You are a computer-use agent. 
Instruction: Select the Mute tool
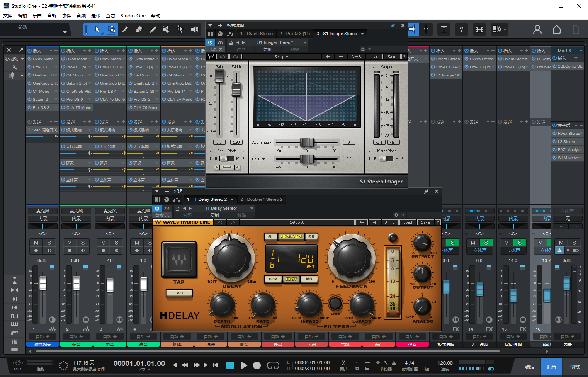(167, 29)
